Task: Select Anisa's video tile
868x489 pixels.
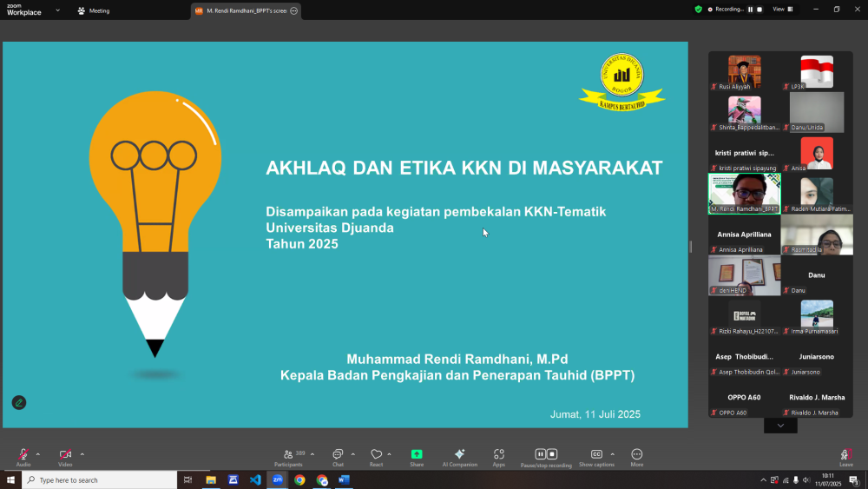Action: point(817,154)
